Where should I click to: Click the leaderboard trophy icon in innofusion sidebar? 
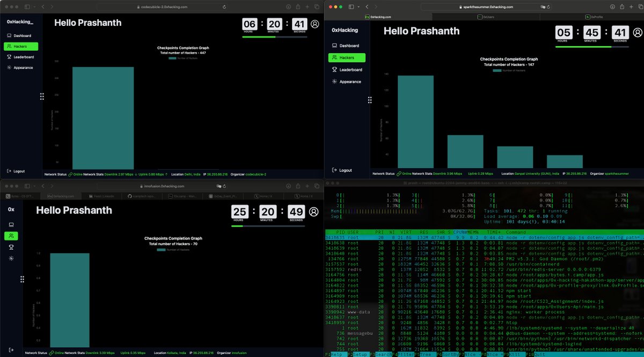[x=11, y=247]
